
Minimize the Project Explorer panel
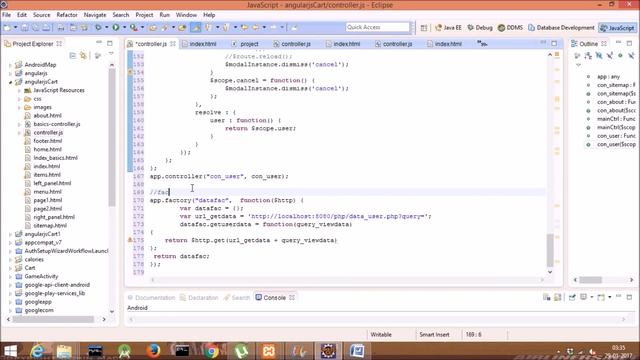pyautogui.click(x=99, y=43)
